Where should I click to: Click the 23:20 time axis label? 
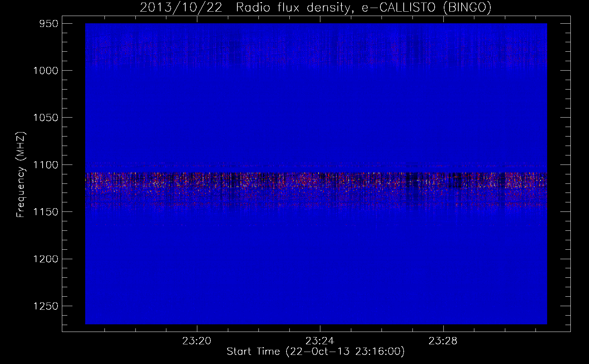(x=197, y=341)
